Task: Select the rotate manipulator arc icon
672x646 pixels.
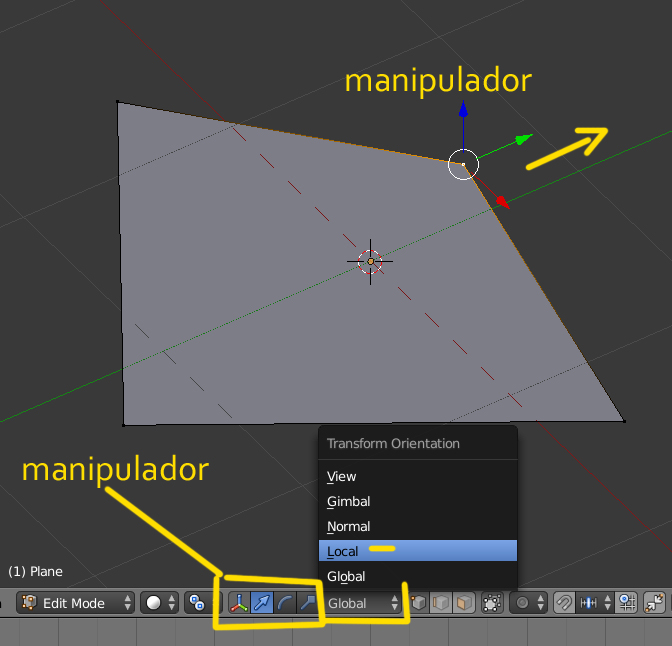Action: (x=285, y=603)
